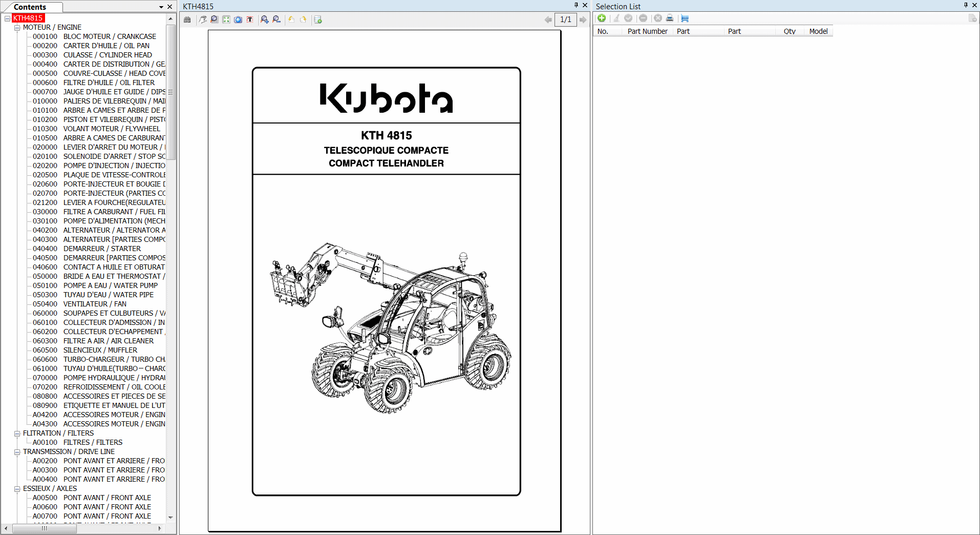Activate the zoom-in magnifier tool
Screen dimensions: 980x535
(x=264, y=19)
